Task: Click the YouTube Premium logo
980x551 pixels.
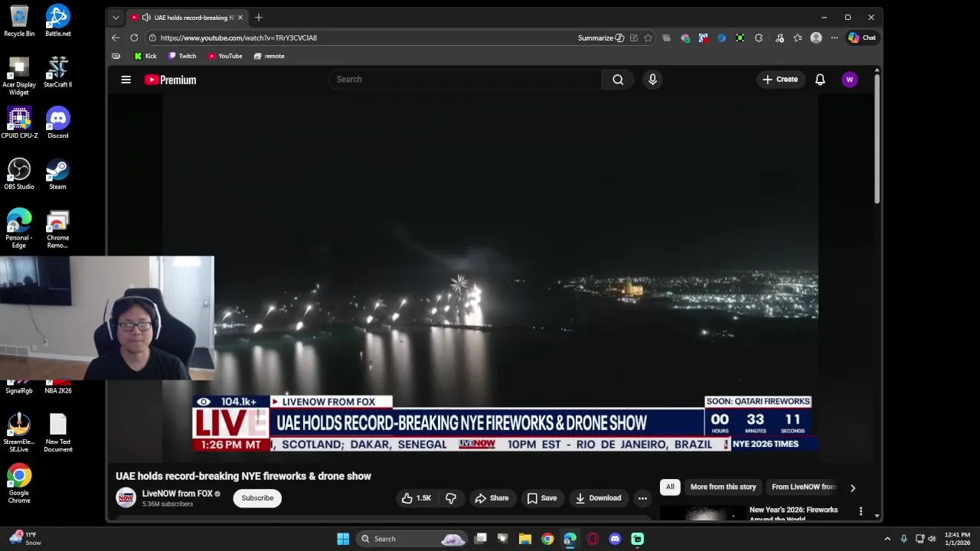Action: coord(170,80)
